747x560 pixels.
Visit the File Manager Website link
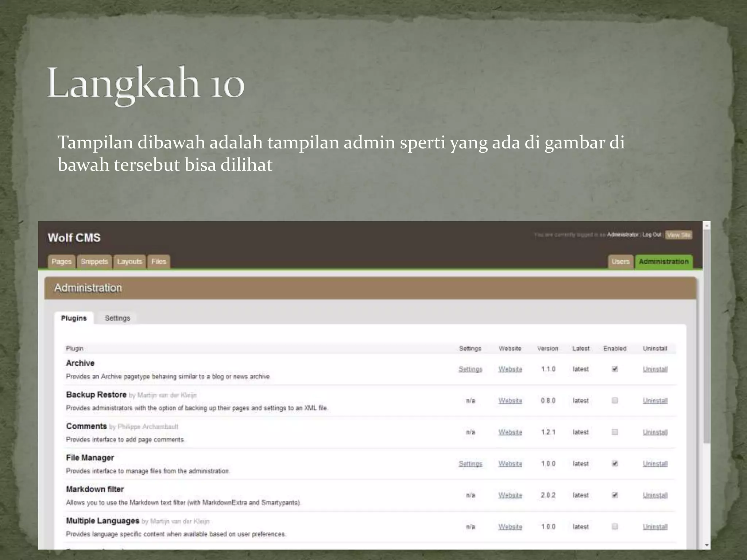point(510,463)
